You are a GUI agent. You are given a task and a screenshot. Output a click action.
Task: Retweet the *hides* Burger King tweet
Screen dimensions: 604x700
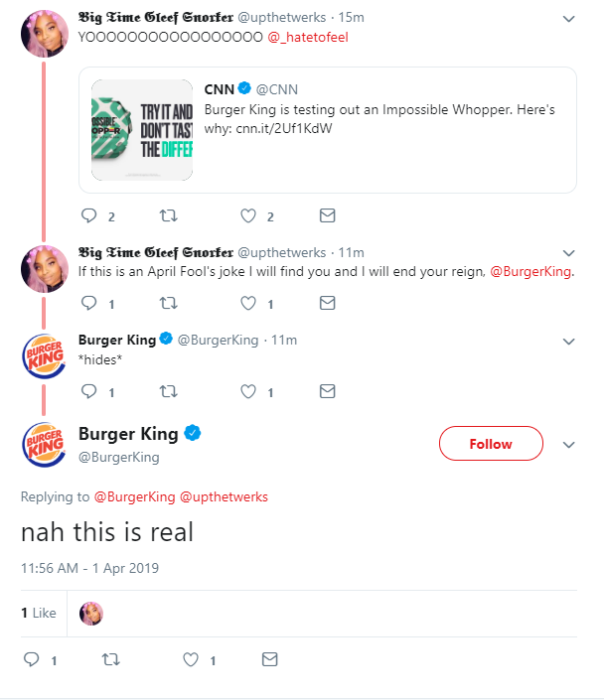[x=168, y=391]
